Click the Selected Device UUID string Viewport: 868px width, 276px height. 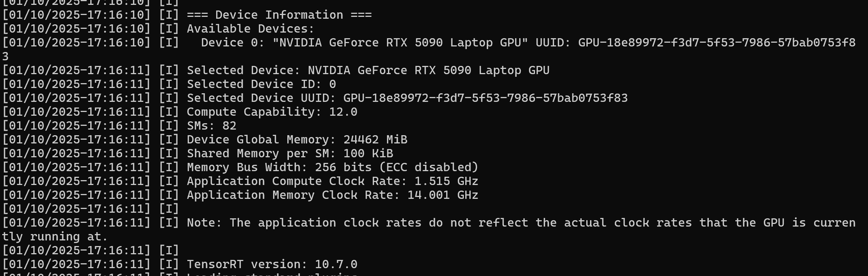coord(485,98)
